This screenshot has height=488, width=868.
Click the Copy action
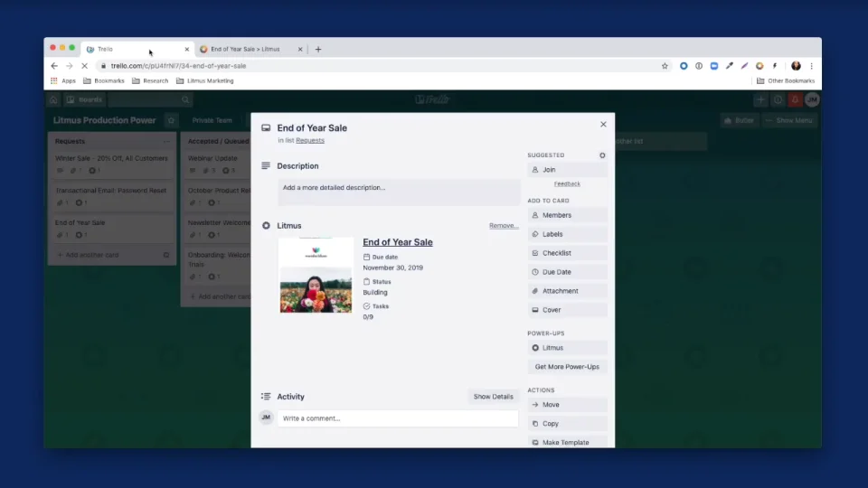coord(568,424)
